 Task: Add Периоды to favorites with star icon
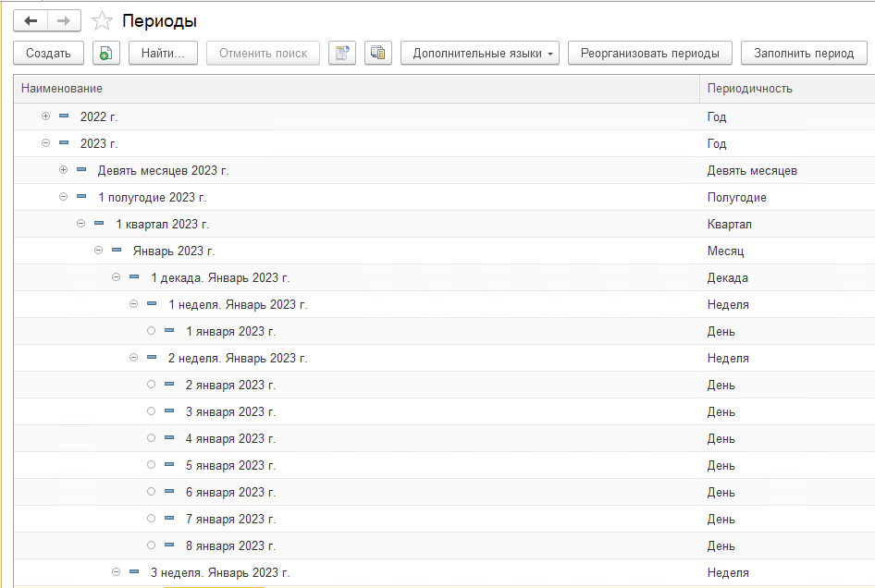tap(103, 20)
